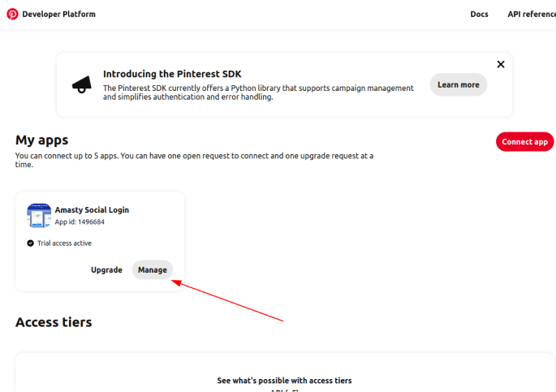Open the API reference menu item

(x=532, y=14)
